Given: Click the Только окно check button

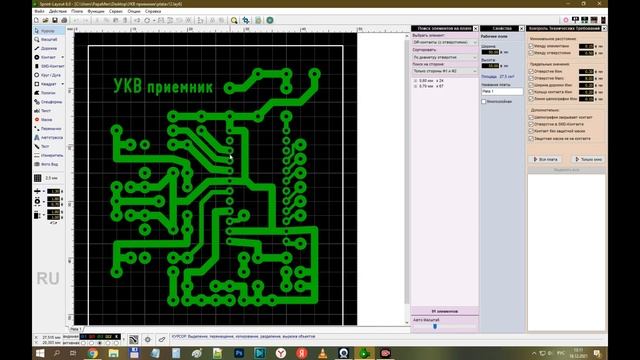Looking at the screenshot, I should click(588, 159).
